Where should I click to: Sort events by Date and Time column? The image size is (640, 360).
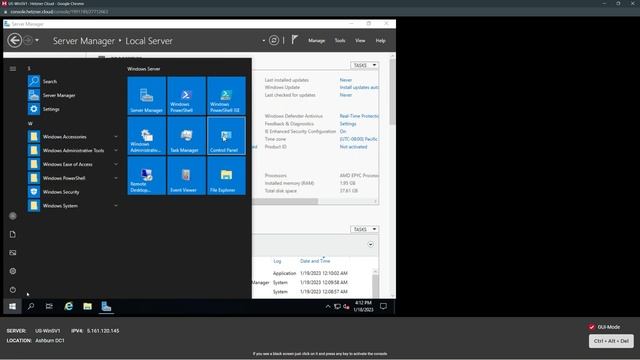[315, 261]
